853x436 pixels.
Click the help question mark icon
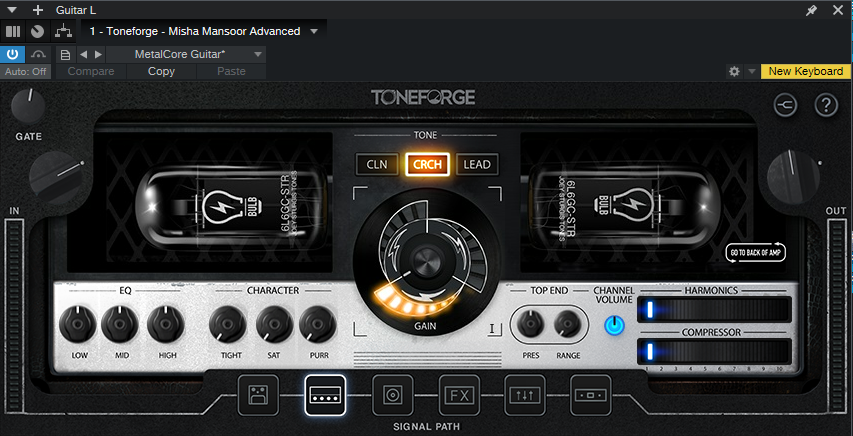(826, 106)
